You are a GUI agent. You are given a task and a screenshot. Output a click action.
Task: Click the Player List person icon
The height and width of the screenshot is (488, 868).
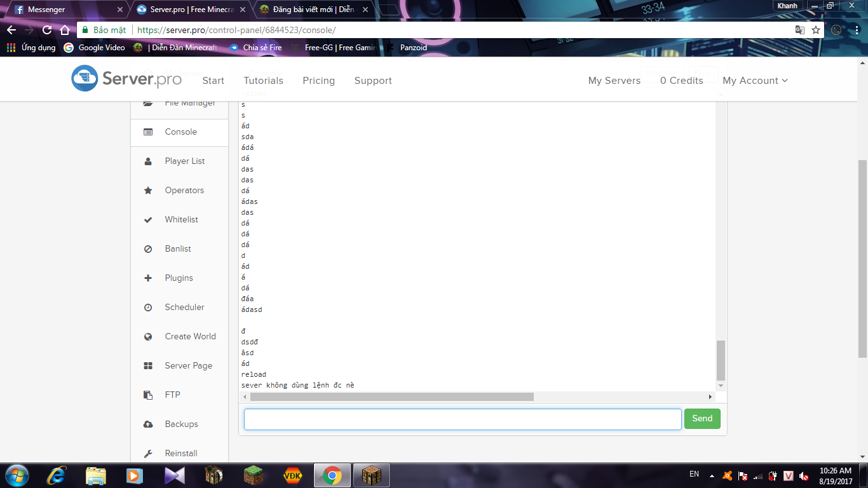[x=148, y=161]
